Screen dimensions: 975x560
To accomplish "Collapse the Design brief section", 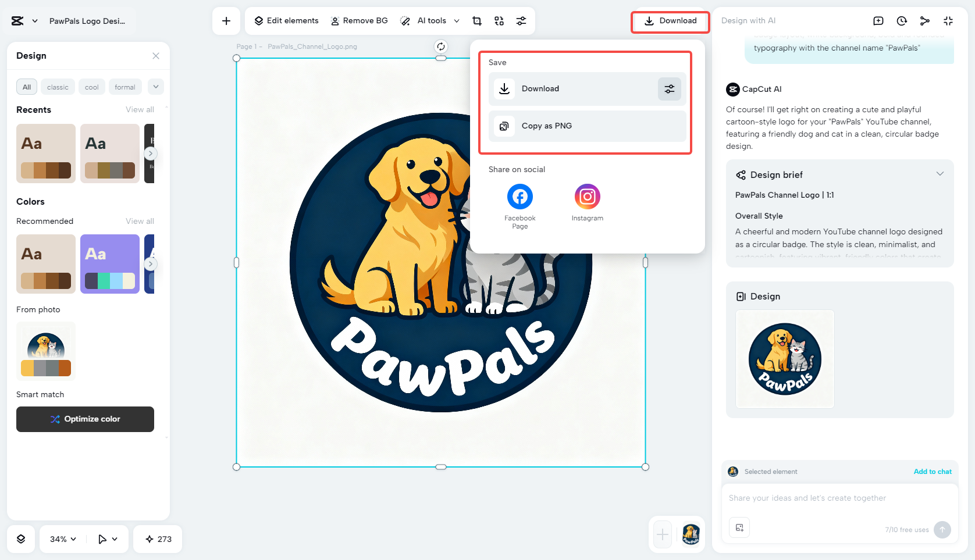I will click(x=941, y=174).
